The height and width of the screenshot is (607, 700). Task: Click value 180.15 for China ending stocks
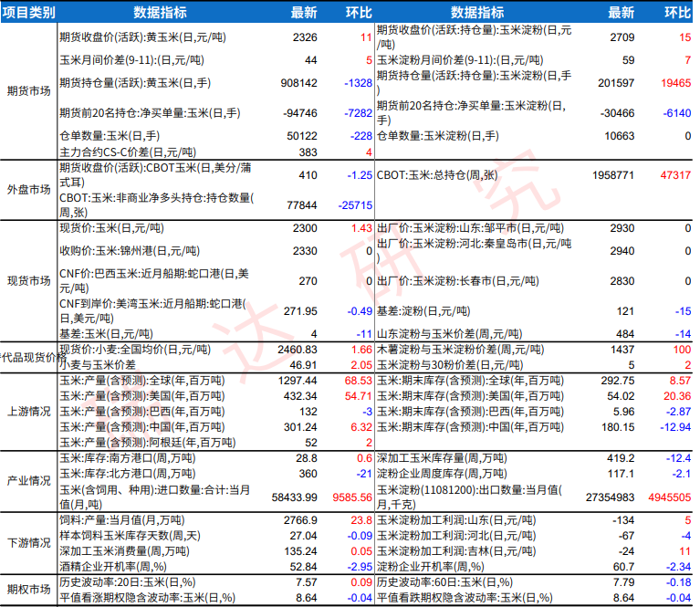(618, 427)
